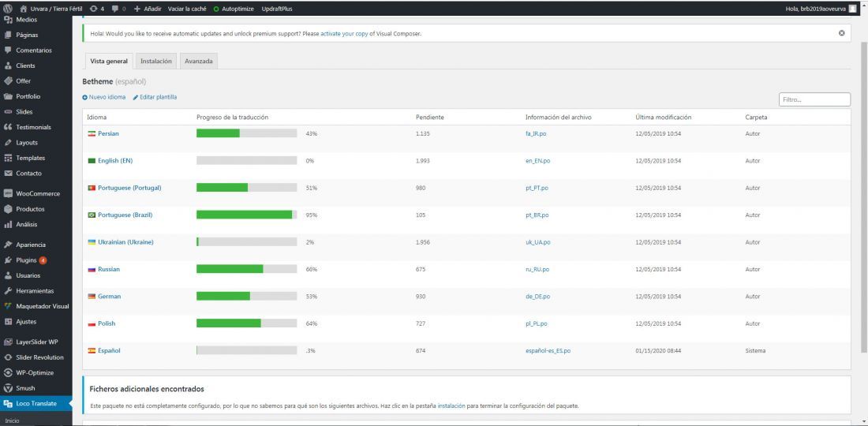Open the Testimonials menu icon
This screenshot has height=426, width=868.
[x=8, y=127]
